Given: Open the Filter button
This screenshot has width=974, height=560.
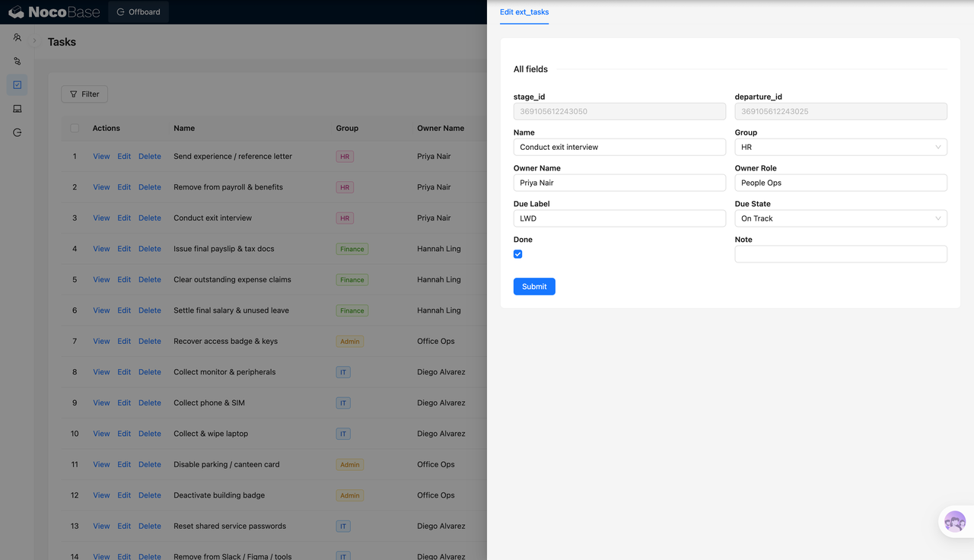Looking at the screenshot, I should pyautogui.click(x=84, y=94).
